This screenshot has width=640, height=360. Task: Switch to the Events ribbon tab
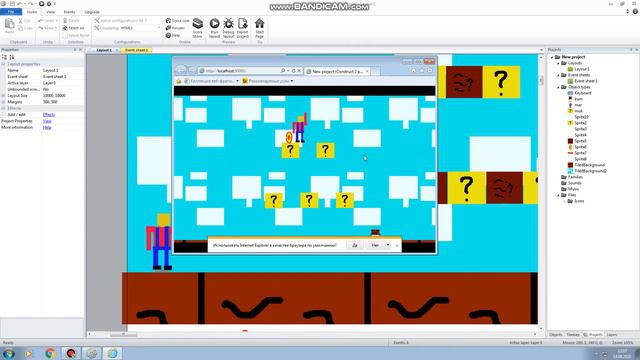click(x=69, y=12)
